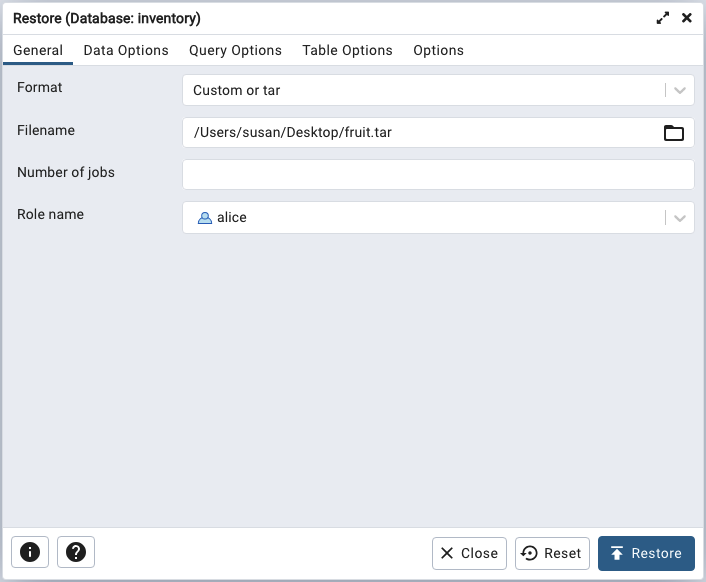This screenshot has width=706, height=582.
Task: Switch to the Data Options tab
Action: point(126,50)
